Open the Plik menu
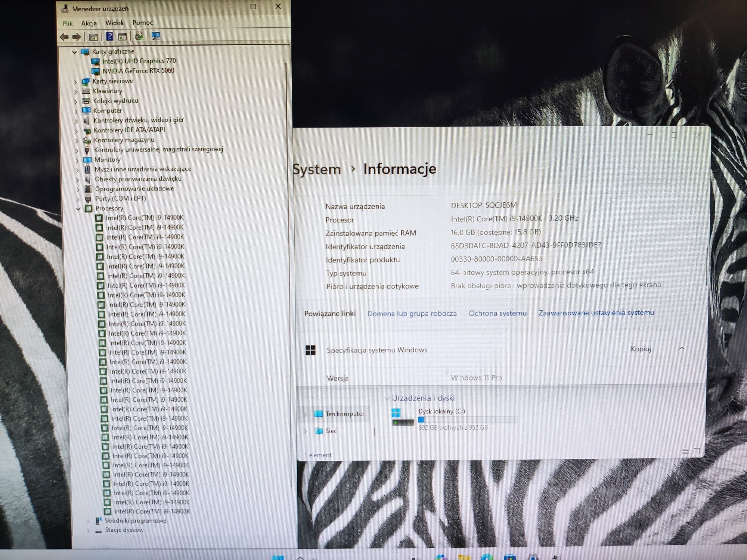The image size is (747, 560). point(67,23)
